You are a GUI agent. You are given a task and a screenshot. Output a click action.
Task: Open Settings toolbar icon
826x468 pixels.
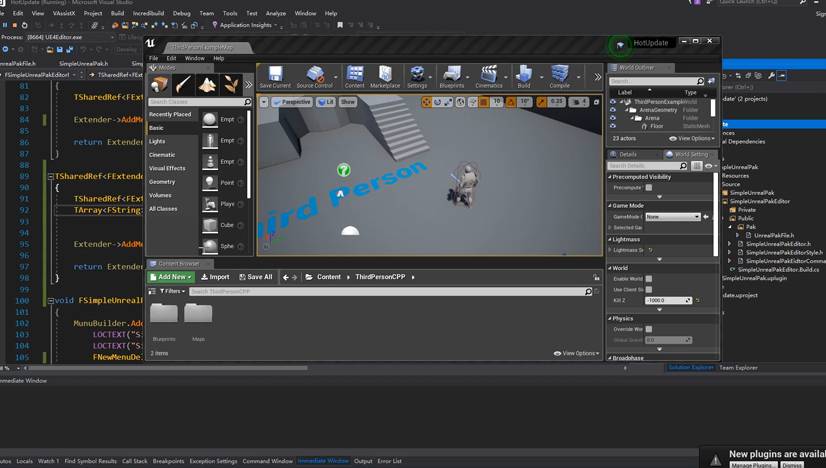pos(417,77)
